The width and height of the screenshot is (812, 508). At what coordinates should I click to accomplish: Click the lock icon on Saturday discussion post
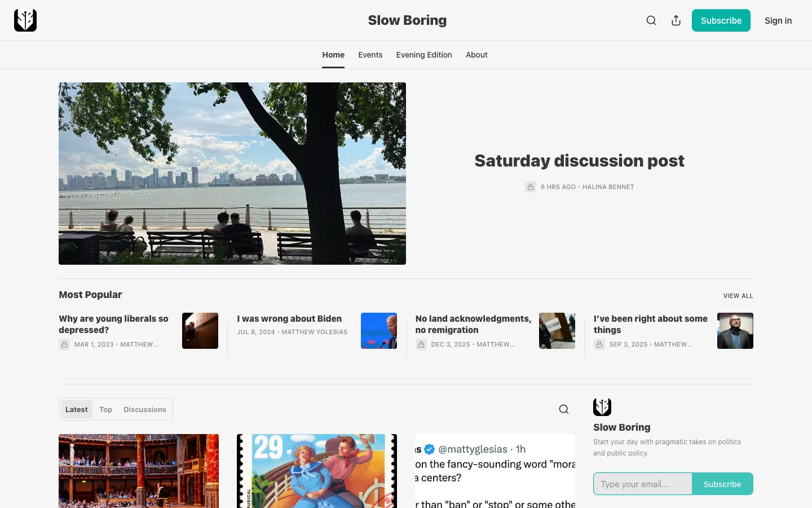(x=531, y=187)
